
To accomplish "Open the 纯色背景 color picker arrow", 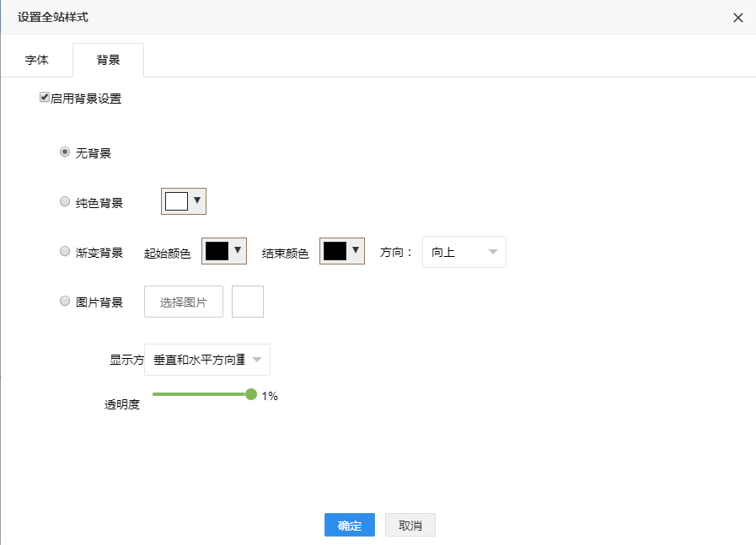I will point(197,200).
